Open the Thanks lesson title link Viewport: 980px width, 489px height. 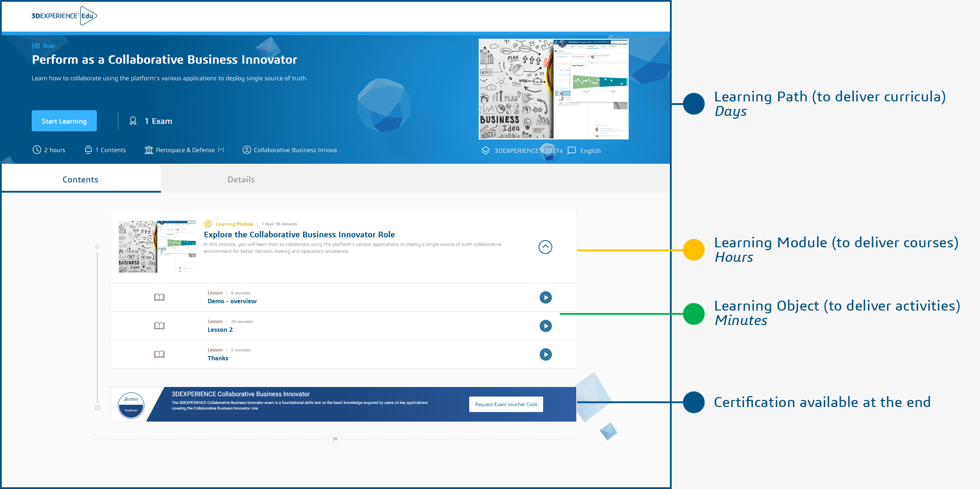pos(218,358)
